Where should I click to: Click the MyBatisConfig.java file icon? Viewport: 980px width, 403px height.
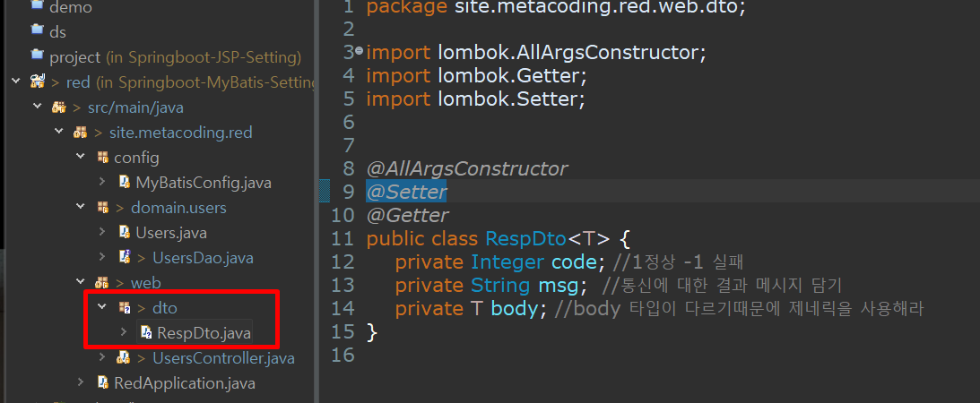tap(124, 182)
